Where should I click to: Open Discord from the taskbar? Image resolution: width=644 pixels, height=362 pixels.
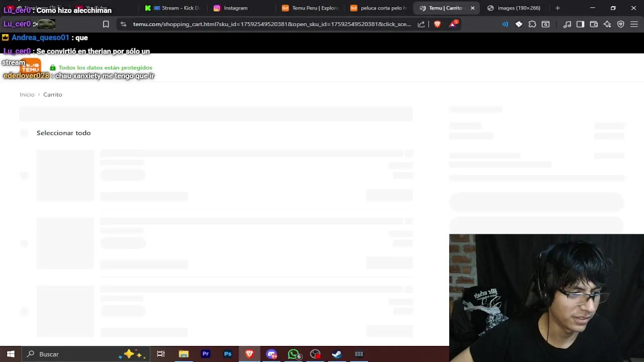(x=272, y=354)
